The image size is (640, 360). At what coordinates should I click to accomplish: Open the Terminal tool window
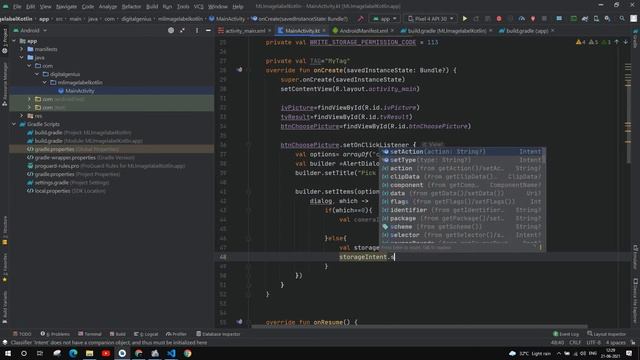89,334
